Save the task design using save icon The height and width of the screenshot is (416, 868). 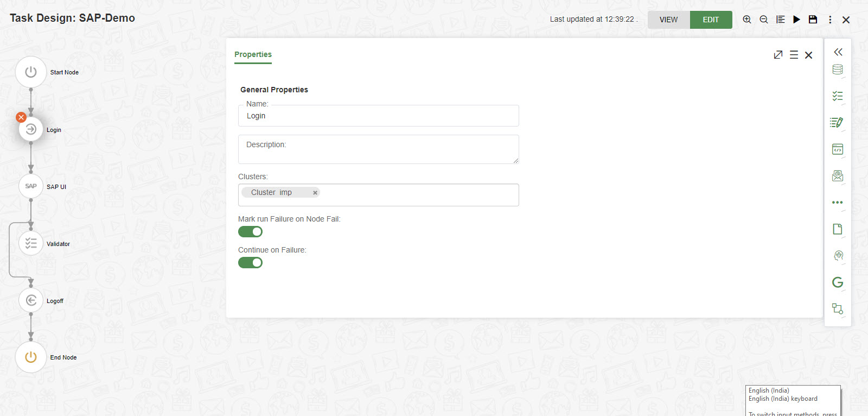(x=813, y=19)
